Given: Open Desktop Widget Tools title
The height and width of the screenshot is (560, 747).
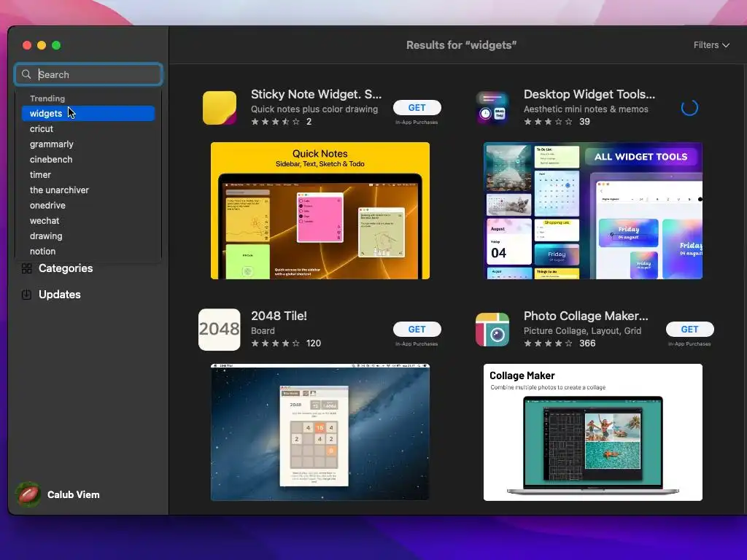Looking at the screenshot, I should point(589,94).
